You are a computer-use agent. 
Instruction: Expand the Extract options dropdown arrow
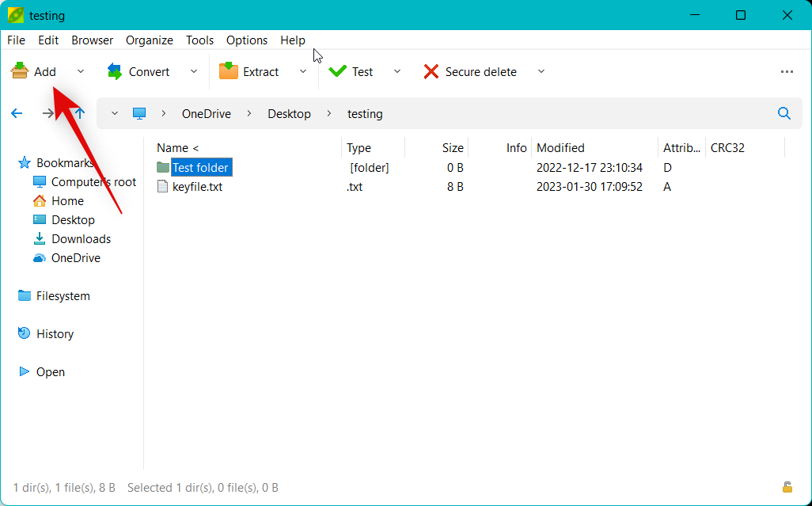coord(303,71)
